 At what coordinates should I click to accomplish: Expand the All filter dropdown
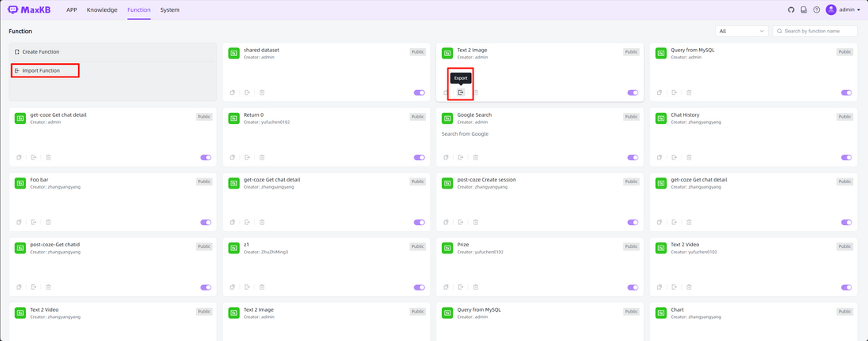[x=741, y=32]
